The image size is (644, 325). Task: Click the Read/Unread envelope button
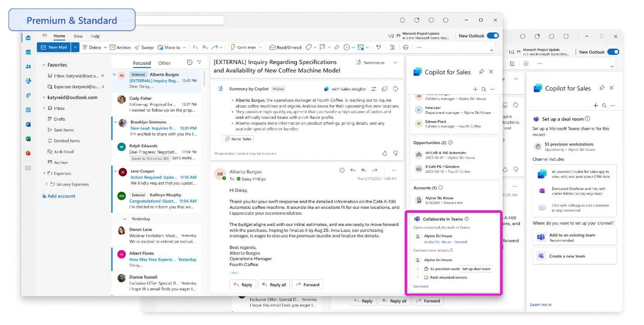[286, 47]
